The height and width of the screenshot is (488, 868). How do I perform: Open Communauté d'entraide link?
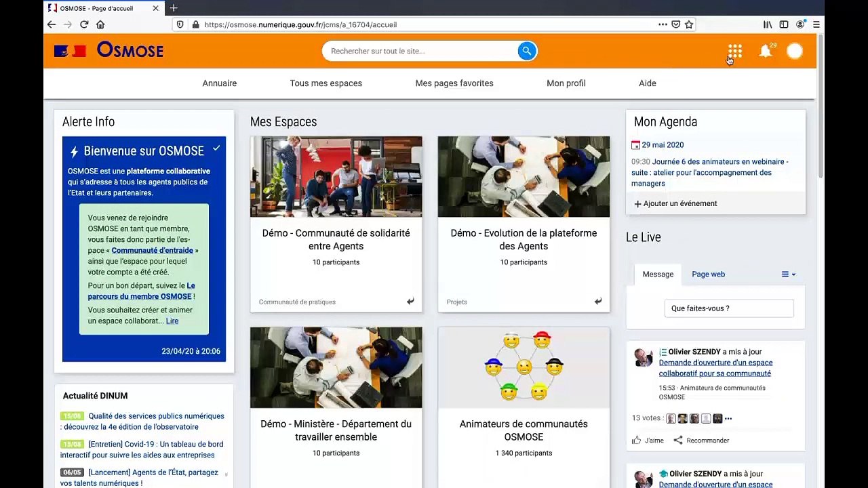point(153,251)
